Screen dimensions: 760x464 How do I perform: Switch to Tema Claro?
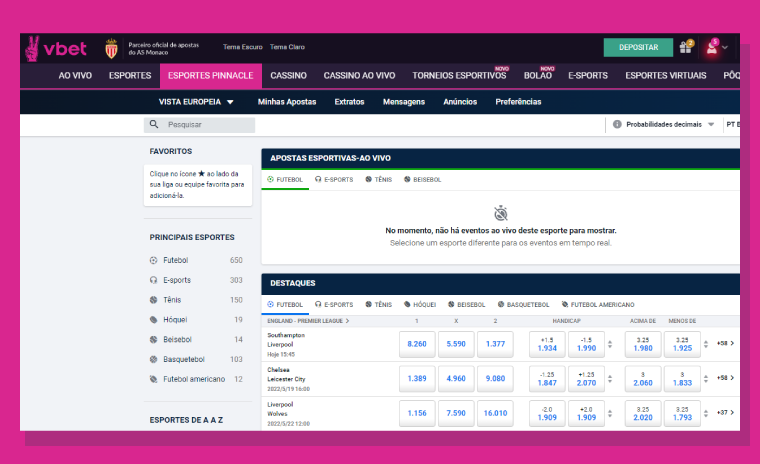pyautogui.click(x=287, y=47)
